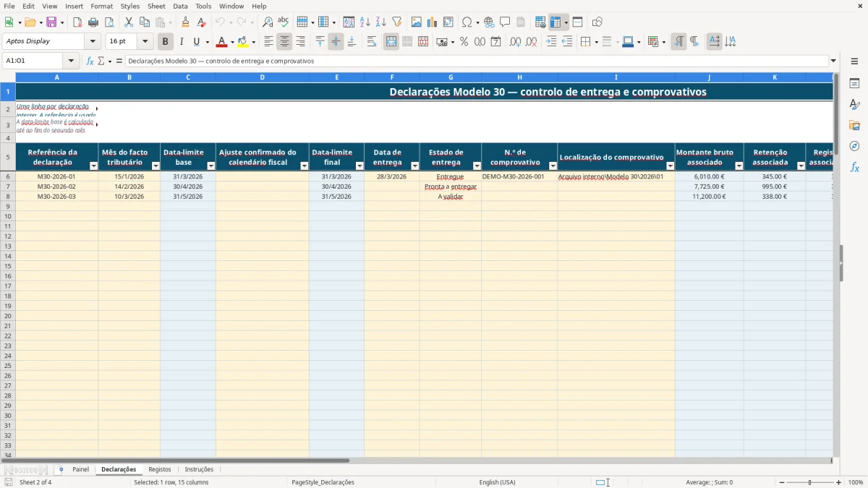Toggle Align Right
Viewport: 868px width, 488px height.
301,42
